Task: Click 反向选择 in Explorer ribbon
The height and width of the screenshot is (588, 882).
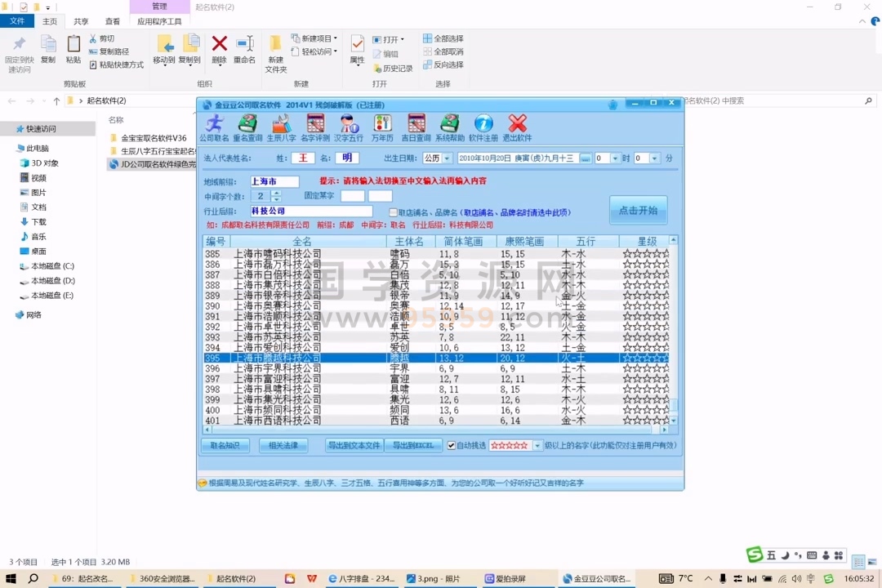Action: (x=443, y=65)
